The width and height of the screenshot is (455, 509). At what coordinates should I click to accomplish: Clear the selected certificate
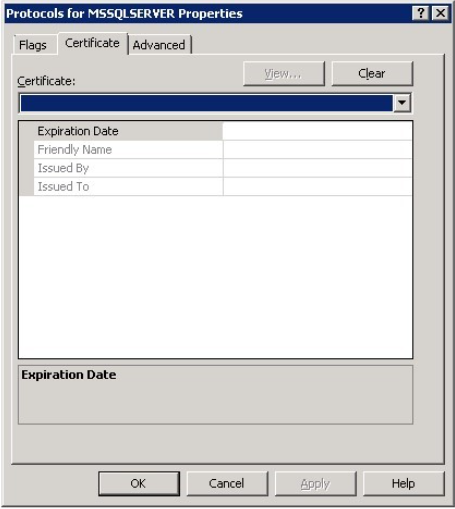372,74
